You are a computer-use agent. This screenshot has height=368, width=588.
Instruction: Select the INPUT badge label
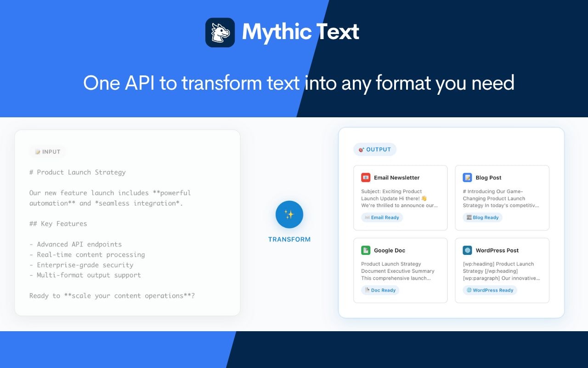tap(48, 152)
